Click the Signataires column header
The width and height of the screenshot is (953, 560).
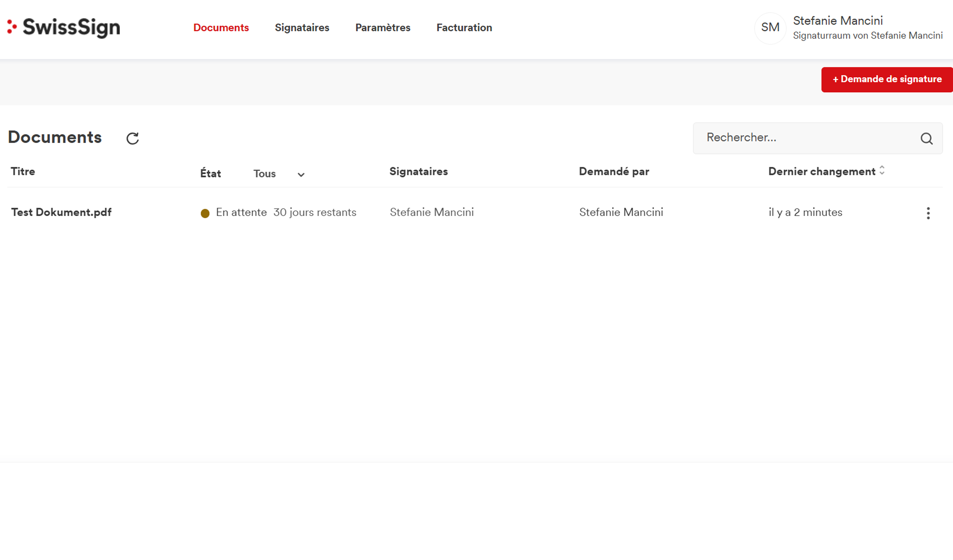[x=418, y=171]
